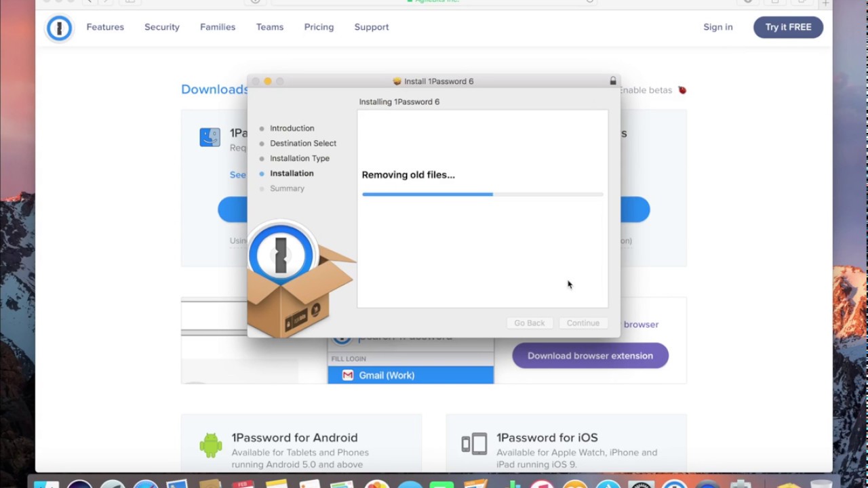Select the Gmail (Work) login row
The width and height of the screenshot is (868, 488).
[411, 375]
